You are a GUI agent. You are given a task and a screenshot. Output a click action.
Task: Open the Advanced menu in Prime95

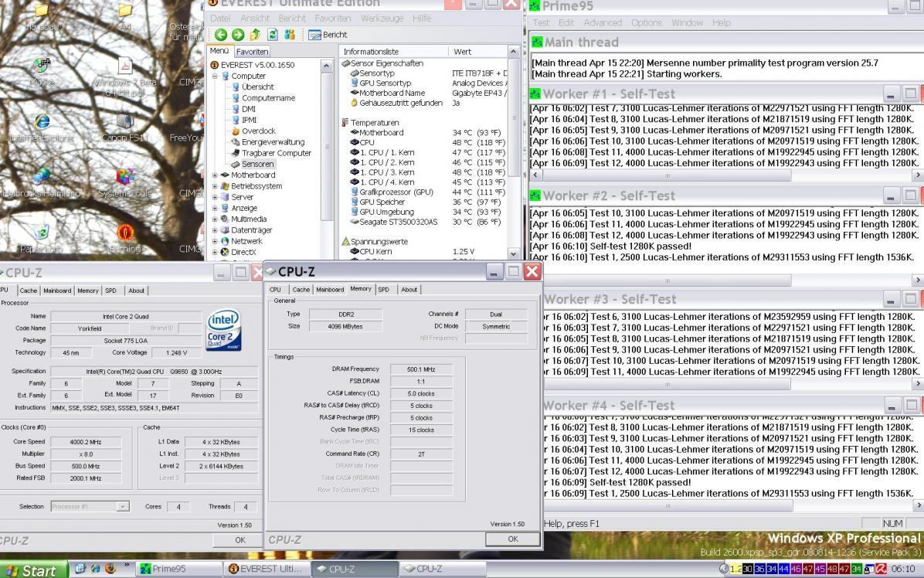click(x=603, y=22)
